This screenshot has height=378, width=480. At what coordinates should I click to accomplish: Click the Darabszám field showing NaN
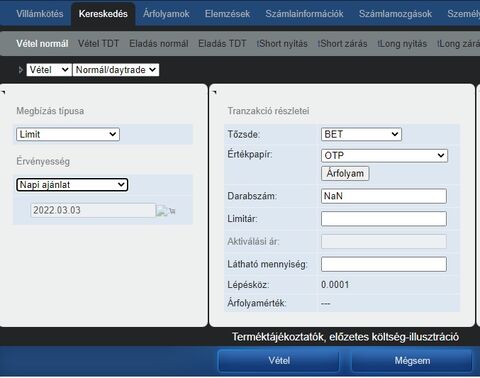pyautogui.click(x=384, y=196)
